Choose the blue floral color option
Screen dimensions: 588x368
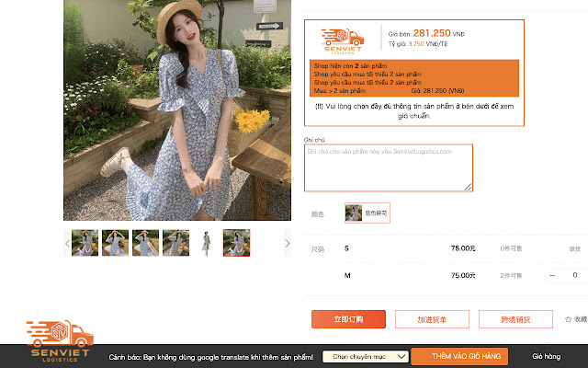tap(367, 213)
